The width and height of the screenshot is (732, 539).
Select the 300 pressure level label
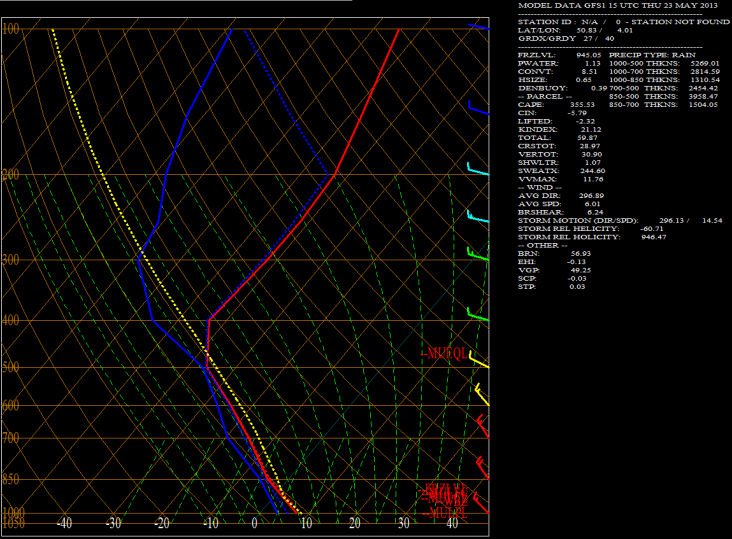pyautogui.click(x=11, y=259)
